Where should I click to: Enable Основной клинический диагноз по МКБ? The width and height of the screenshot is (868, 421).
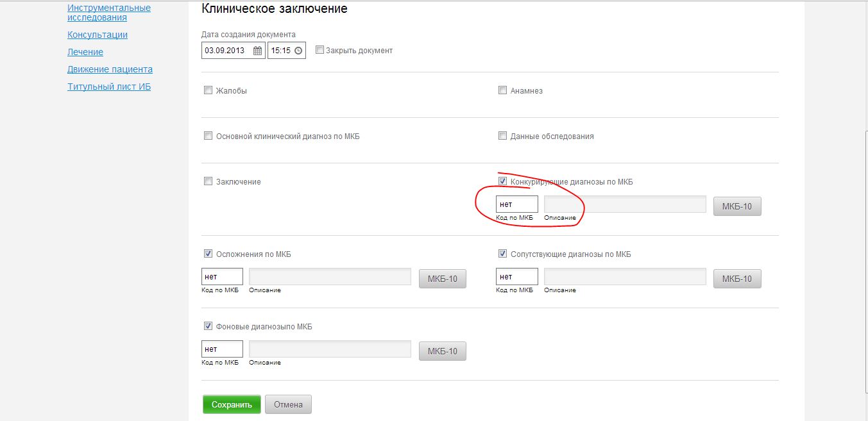point(208,136)
